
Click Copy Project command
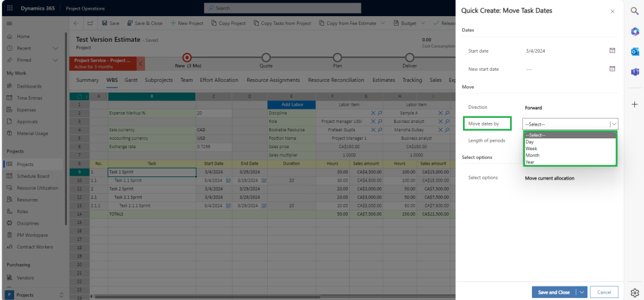[x=229, y=23]
